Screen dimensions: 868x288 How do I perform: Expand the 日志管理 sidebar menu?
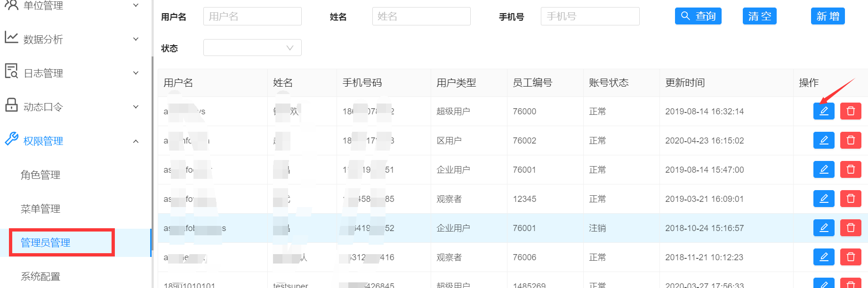click(x=71, y=73)
